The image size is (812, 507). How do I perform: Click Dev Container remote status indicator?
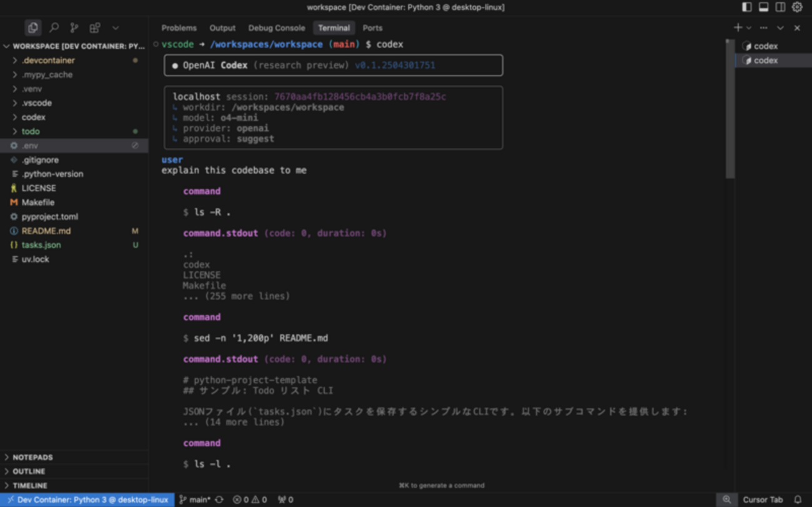point(87,499)
